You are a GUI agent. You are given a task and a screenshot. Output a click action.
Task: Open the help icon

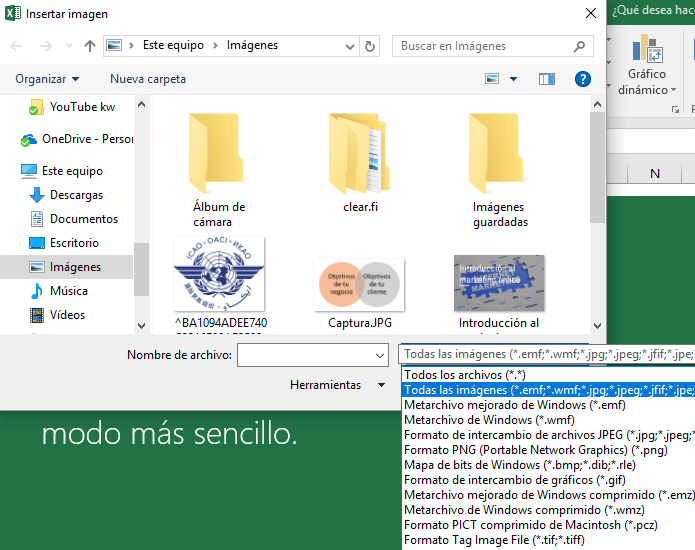[582, 79]
